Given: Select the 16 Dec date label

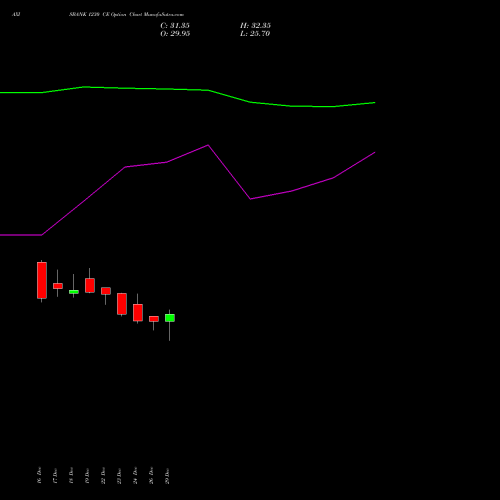Looking at the screenshot, I should (x=39, y=475).
